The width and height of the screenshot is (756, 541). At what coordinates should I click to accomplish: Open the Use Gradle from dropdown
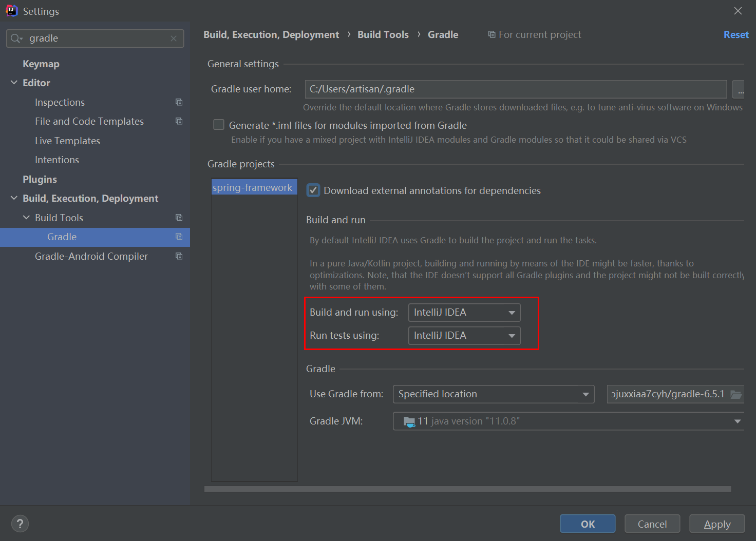click(x=494, y=394)
